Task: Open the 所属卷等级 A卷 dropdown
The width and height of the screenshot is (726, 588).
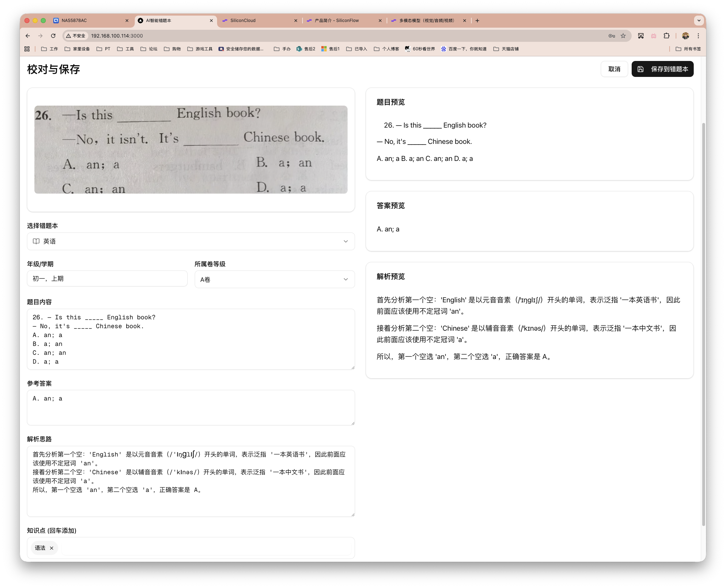Action: (275, 279)
